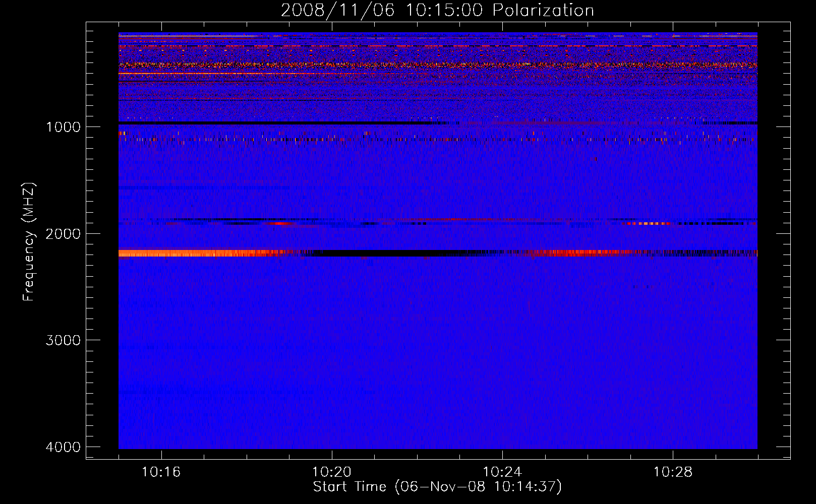Click the "Frequency (MHZ)" y-axis label
The height and width of the screenshot is (504, 816).
(29, 242)
